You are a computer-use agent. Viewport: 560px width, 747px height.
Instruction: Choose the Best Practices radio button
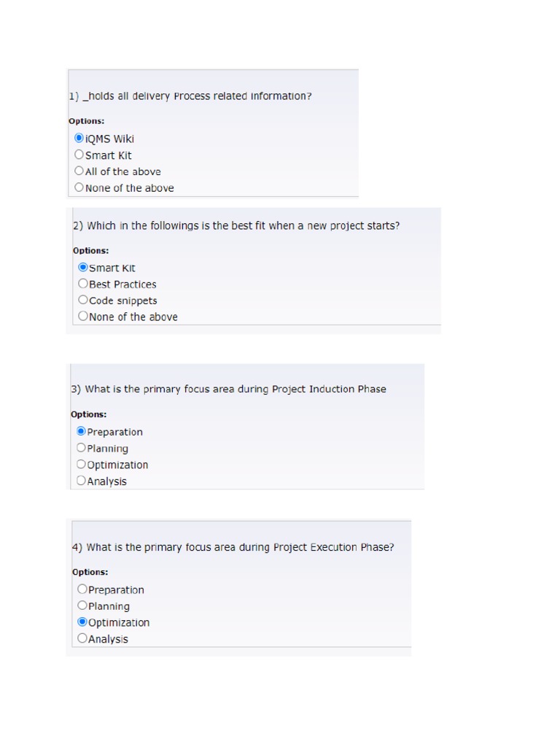83,284
